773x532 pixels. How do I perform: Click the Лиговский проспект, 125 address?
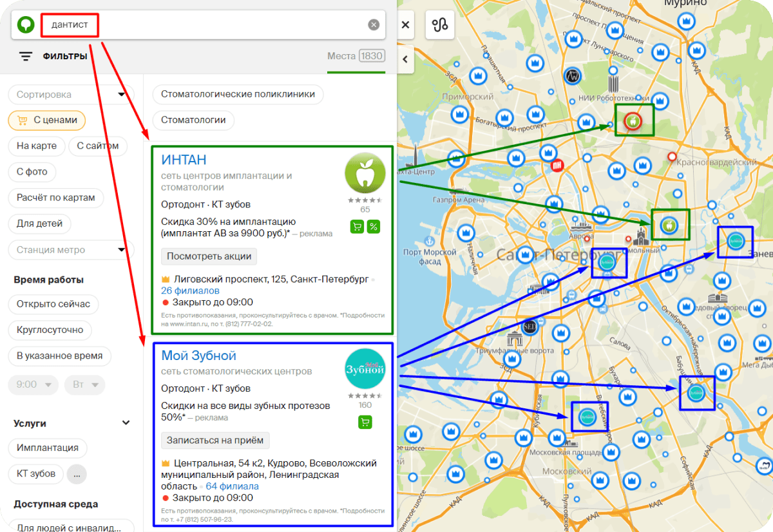(271, 279)
